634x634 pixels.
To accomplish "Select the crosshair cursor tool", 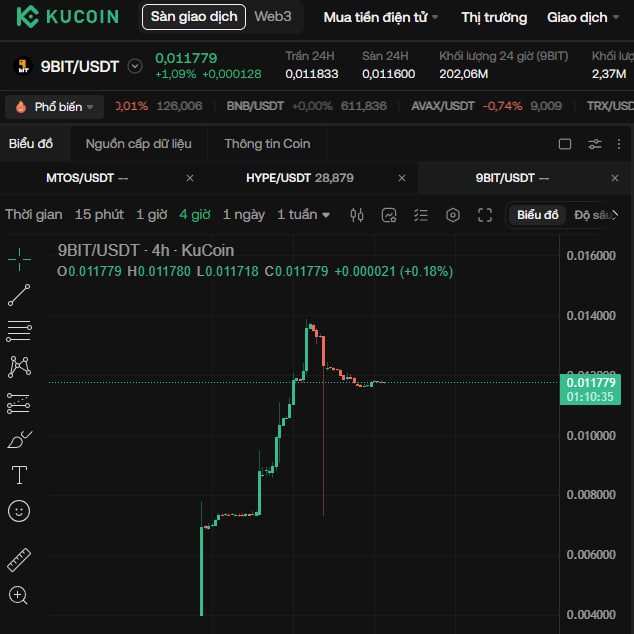I will pyautogui.click(x=19, y=259).
